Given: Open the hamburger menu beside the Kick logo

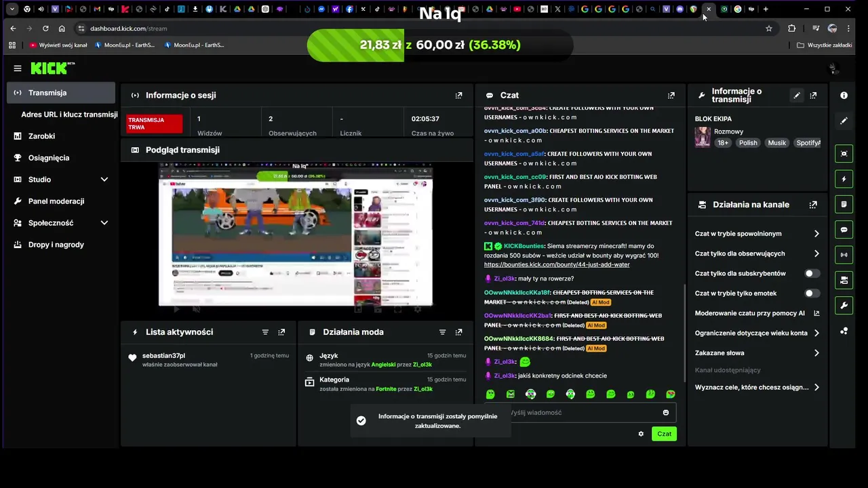Looking at the screenshot, I should (x=18, y=68).
